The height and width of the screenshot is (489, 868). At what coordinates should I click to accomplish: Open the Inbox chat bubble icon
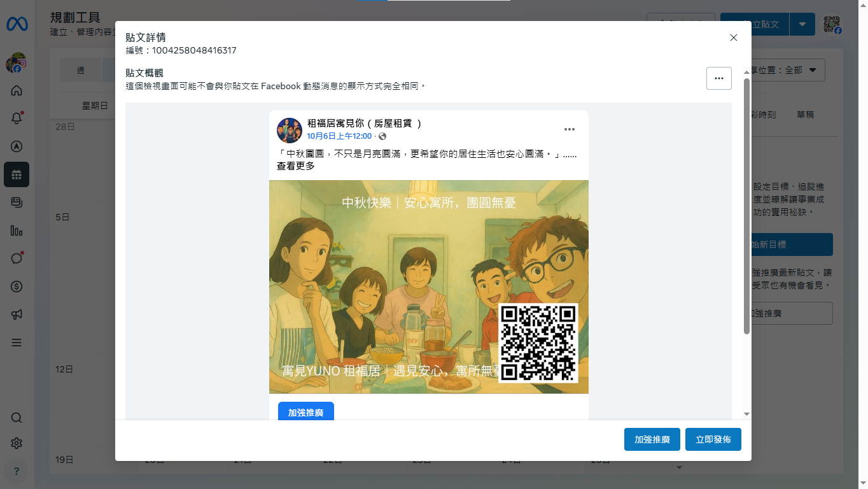(x=17, y=259)
